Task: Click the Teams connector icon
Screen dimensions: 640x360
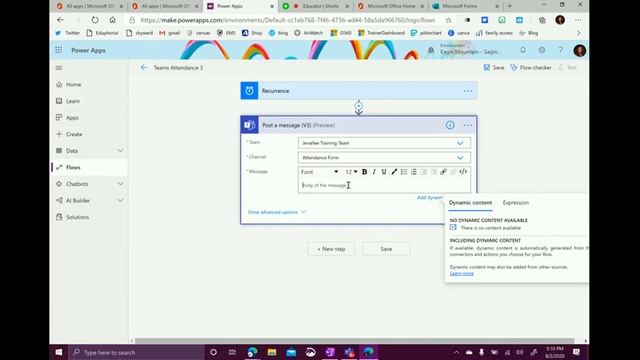Action: [249, 125]
